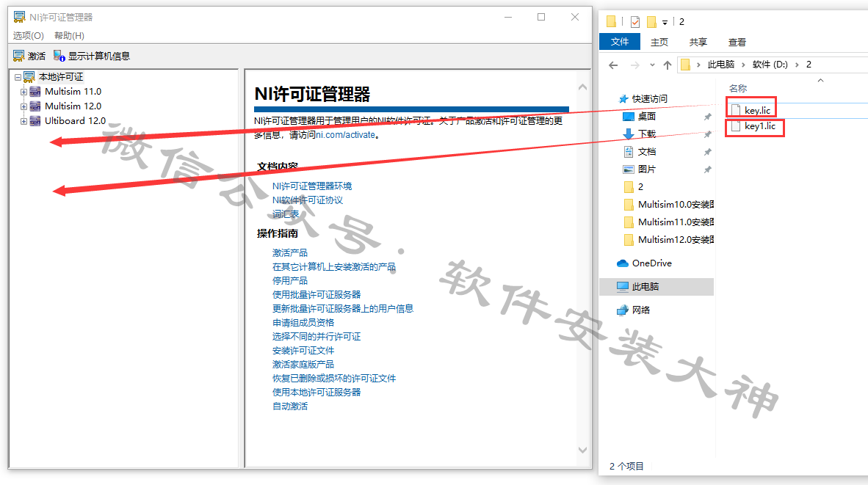Open the 查看 tab in Explorer
The image size is (868, 485).
737,42
